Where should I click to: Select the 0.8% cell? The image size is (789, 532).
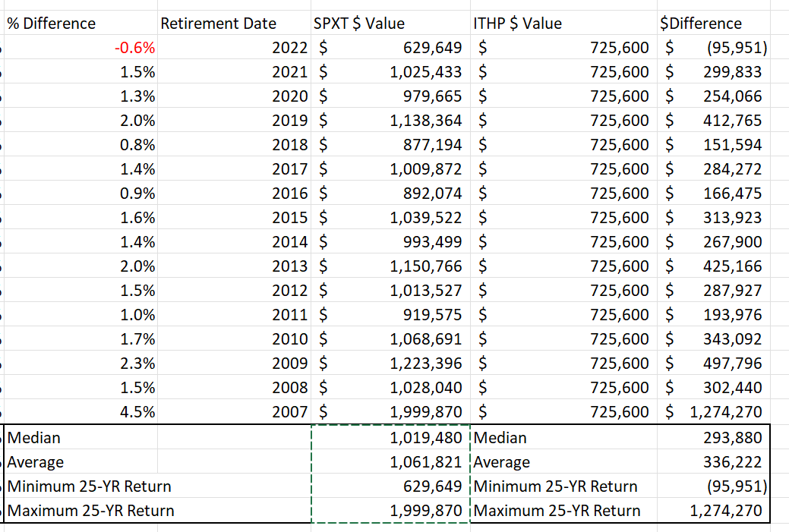(80, 144)
